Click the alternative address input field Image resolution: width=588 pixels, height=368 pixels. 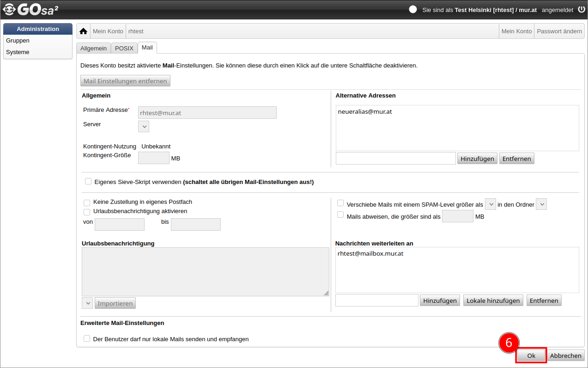coord(395,159)
